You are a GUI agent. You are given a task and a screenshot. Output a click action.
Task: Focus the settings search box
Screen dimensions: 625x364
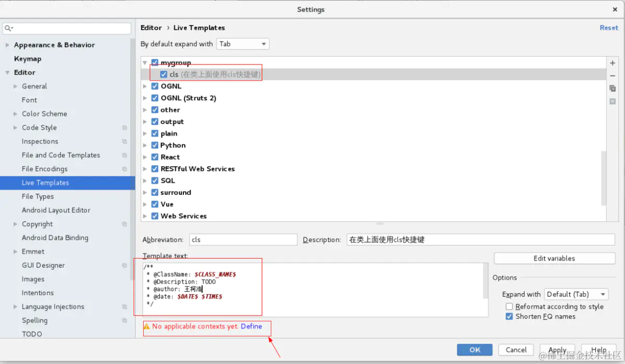tap(67, 28)
